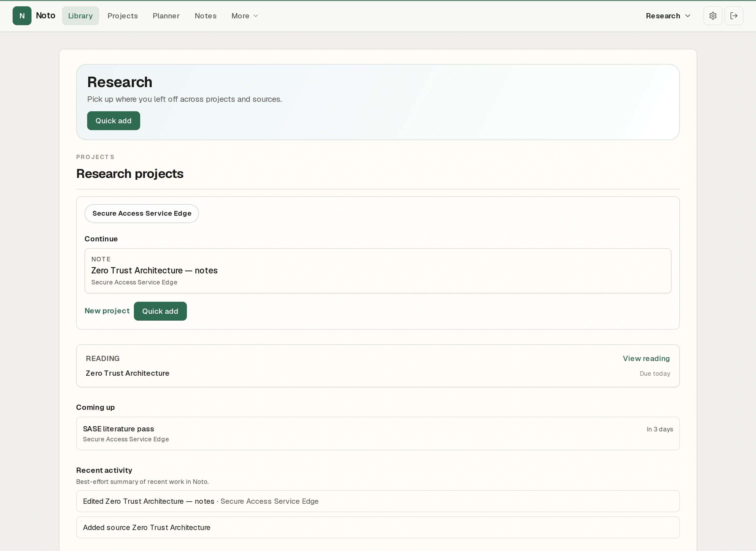The image size is (756, 551).
Task: Select the Secure Access Service Edge chip
Action: pos(142,214)
